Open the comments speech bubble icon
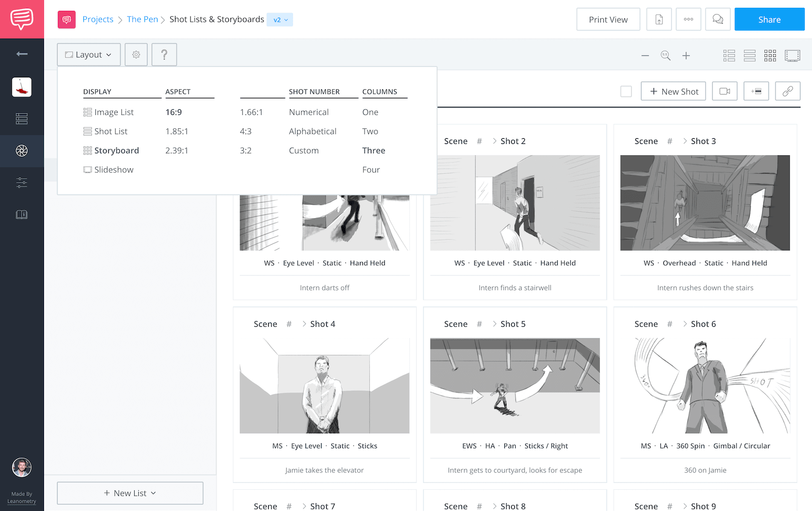The width and height of the screenshot is (812, 511). point(718,20)
